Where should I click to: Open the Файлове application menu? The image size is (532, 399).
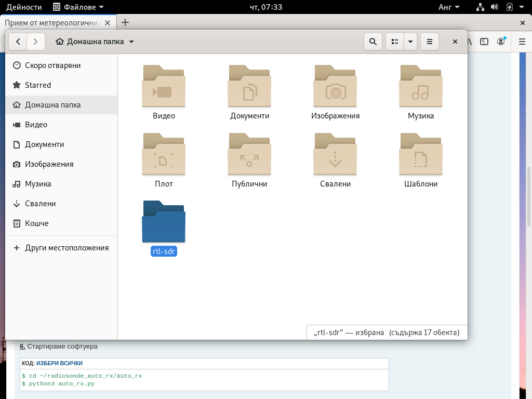tap(78, 7)
